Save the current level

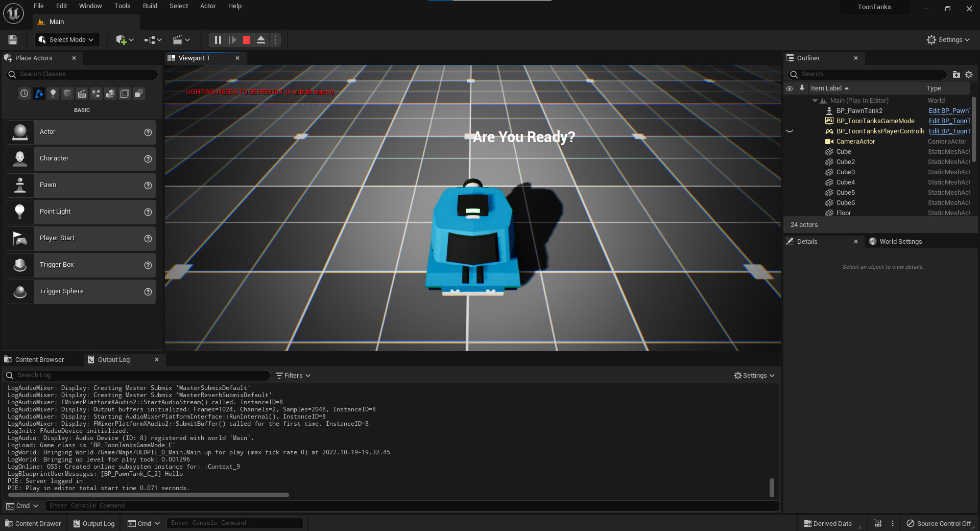[x=13, y=40]
